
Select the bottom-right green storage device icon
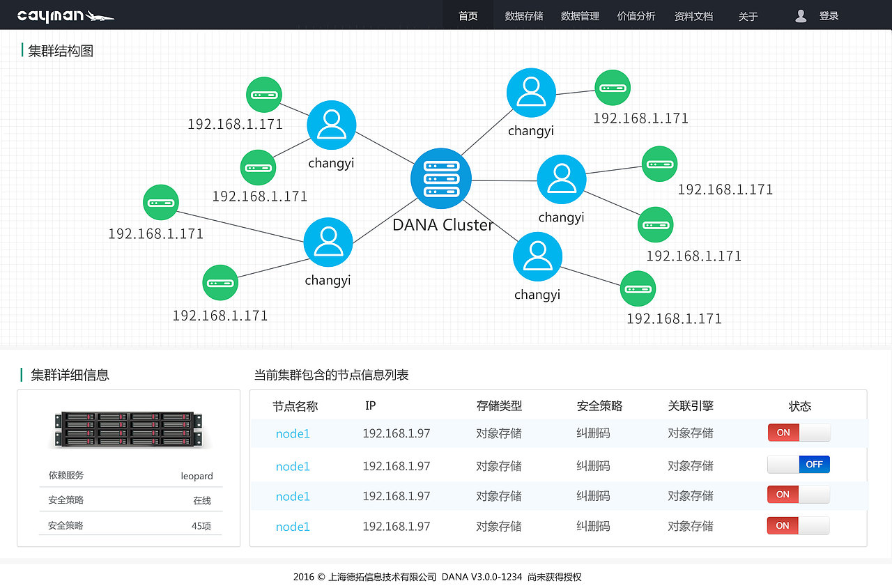click(x=638, y=288)
